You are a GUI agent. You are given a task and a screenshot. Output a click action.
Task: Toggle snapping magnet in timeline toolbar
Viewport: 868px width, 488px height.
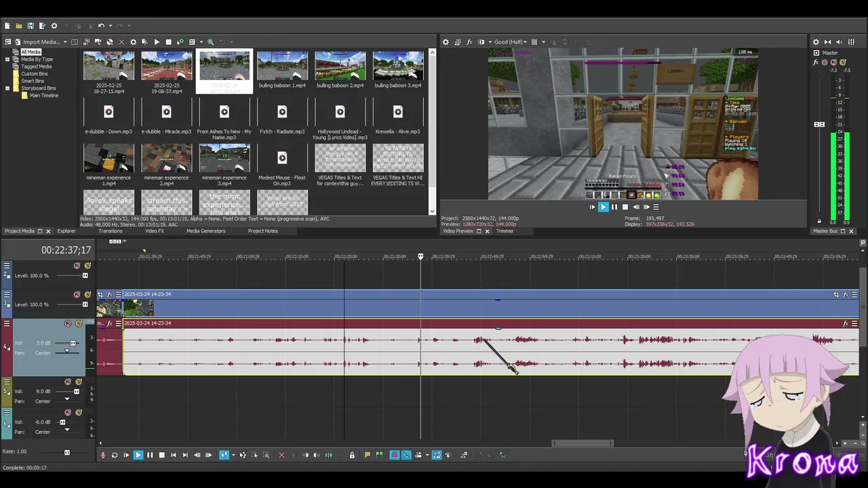[x=393, y=455]
